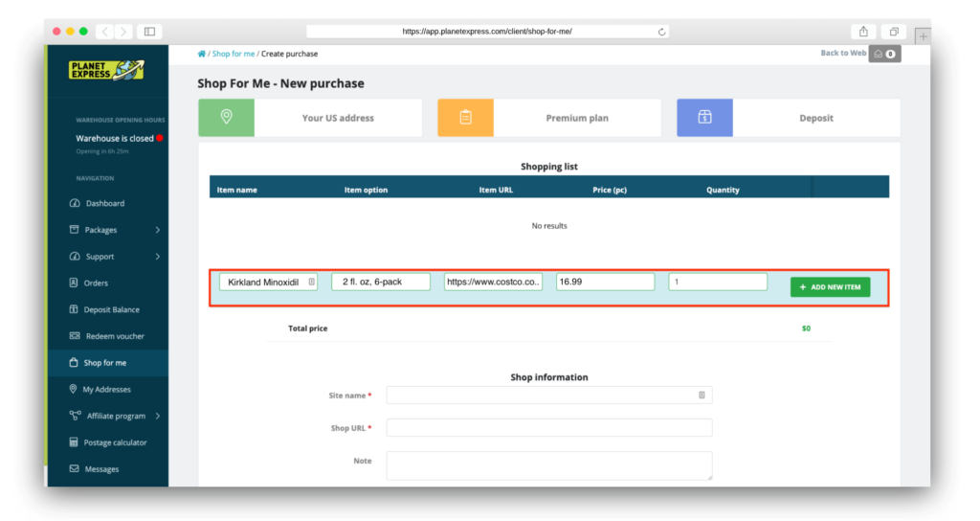Expand the Support submenu
The image size is (980, 521).
158,257
